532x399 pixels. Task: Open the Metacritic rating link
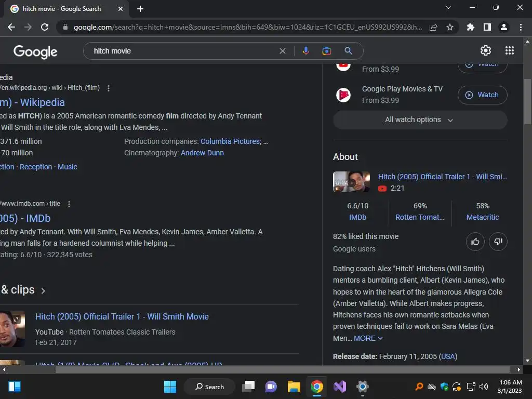pos(483,217)
